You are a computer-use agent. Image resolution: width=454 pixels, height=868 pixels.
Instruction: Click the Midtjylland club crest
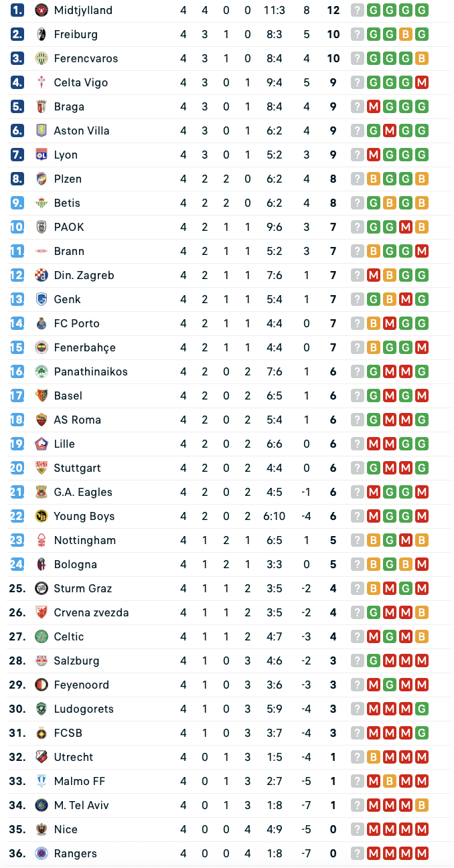pos(41,10)
